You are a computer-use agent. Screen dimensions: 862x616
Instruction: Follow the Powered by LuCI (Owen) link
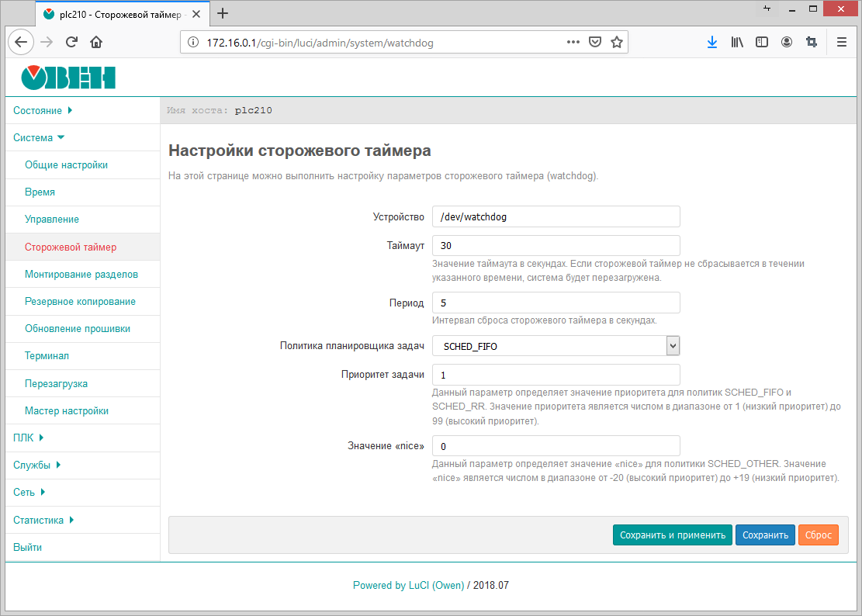coord(408,586)
